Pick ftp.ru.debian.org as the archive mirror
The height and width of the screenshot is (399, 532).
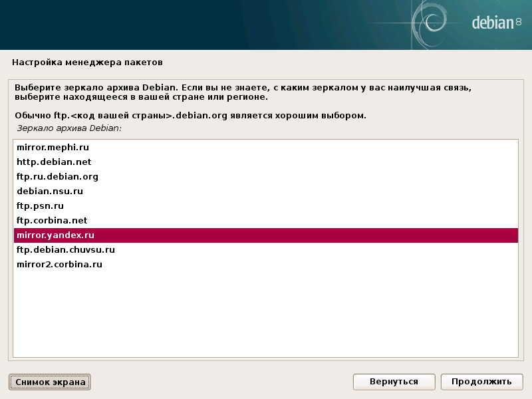point(265,176)
